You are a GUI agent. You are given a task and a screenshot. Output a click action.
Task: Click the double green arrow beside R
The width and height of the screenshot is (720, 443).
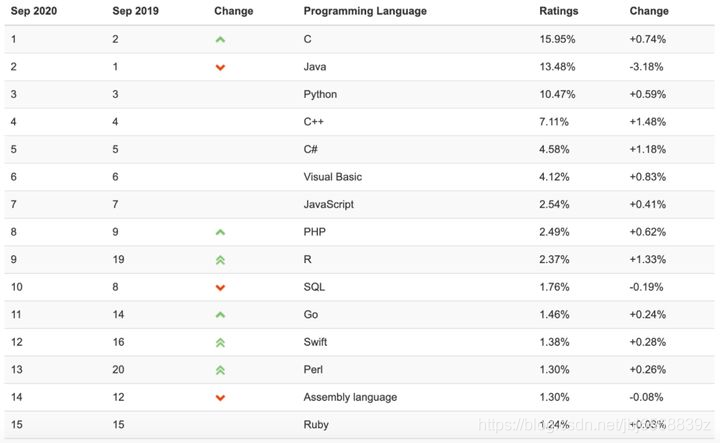(220, 260)
